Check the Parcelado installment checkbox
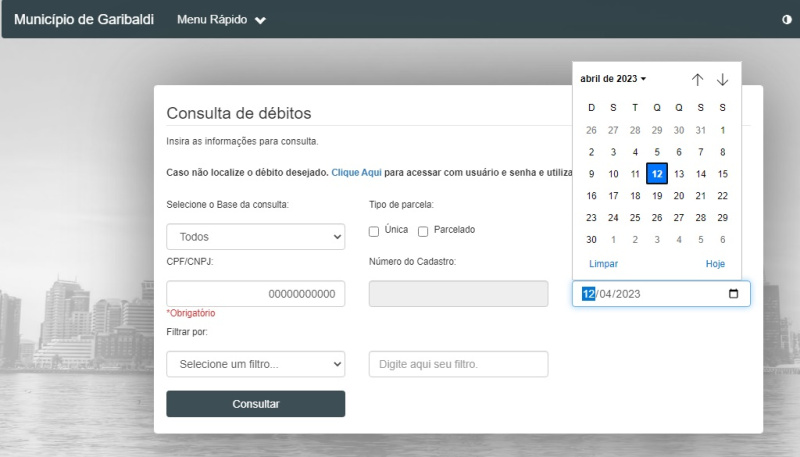Image resolution: width=800 pixels, height=457 pixels. pyautogui.click(x=423, y=232)
